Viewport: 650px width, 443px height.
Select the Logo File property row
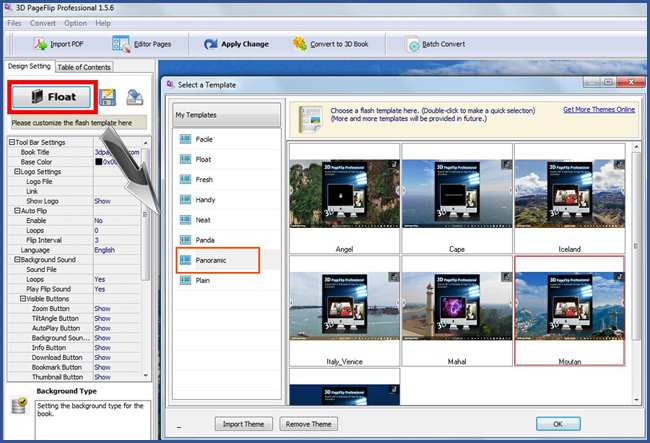(74, 182)
